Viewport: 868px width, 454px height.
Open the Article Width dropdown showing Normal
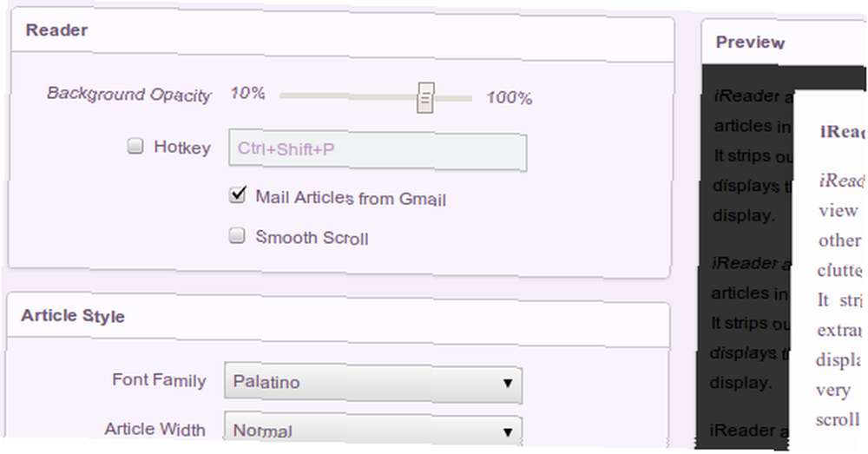click(x=373, y=430)
